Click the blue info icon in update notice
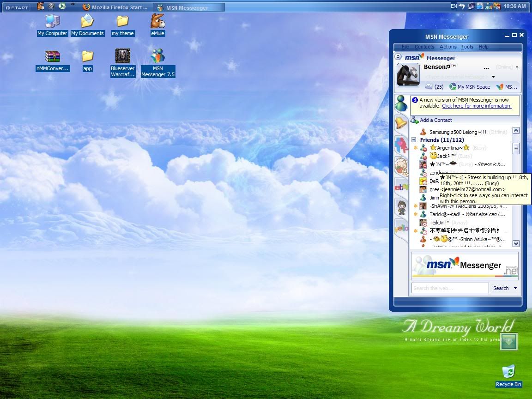 415,100
